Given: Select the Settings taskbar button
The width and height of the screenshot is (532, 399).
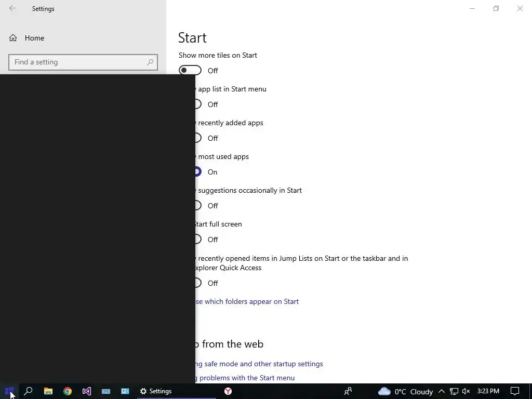Looking at the screenshot, I should pos(177,391).
